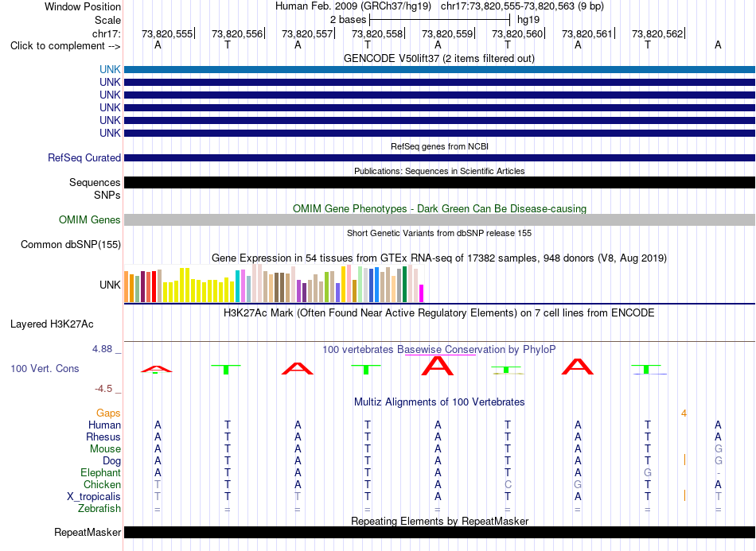This screenshot has width=756, height=551.
Task: Click the RepeatMasker track label
Action: tap(88, 533)
